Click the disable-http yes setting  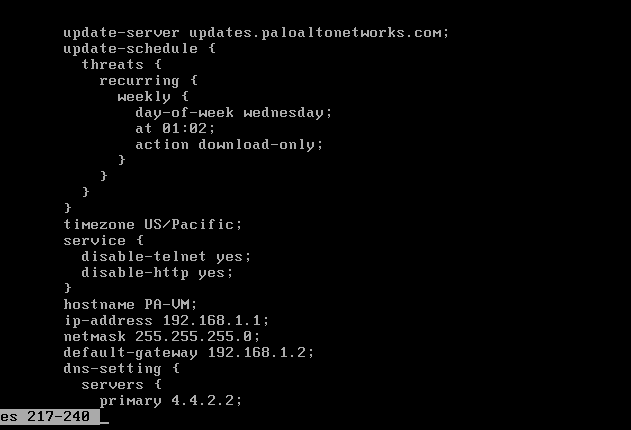tap(157, 272)
